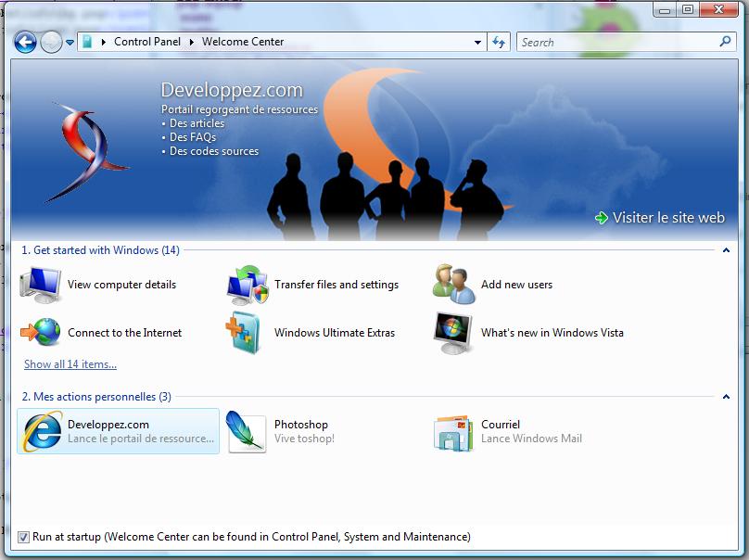
Task: Click the Visiter le site web link
Action: [667, 218]
